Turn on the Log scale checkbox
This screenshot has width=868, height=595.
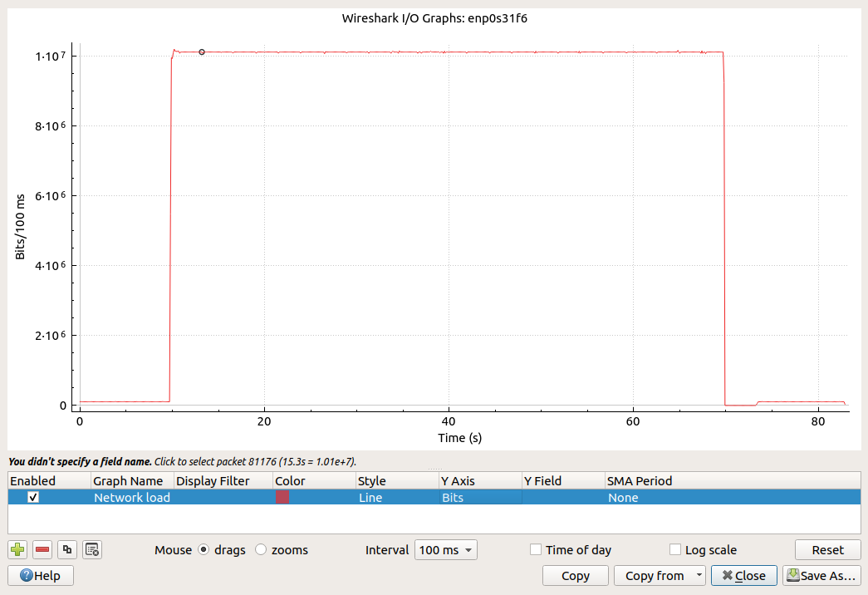[x=675, y=549]
